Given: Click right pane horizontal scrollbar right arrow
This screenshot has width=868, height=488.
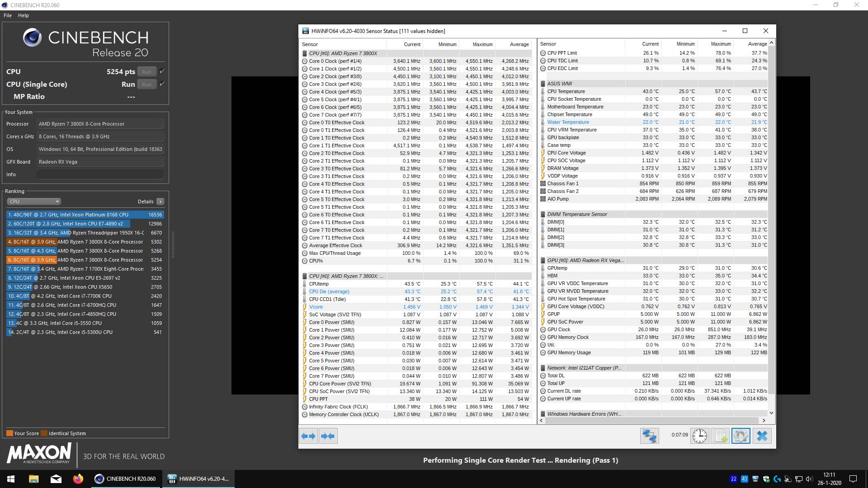Looking at the screenshot, I should coord(764,421).
